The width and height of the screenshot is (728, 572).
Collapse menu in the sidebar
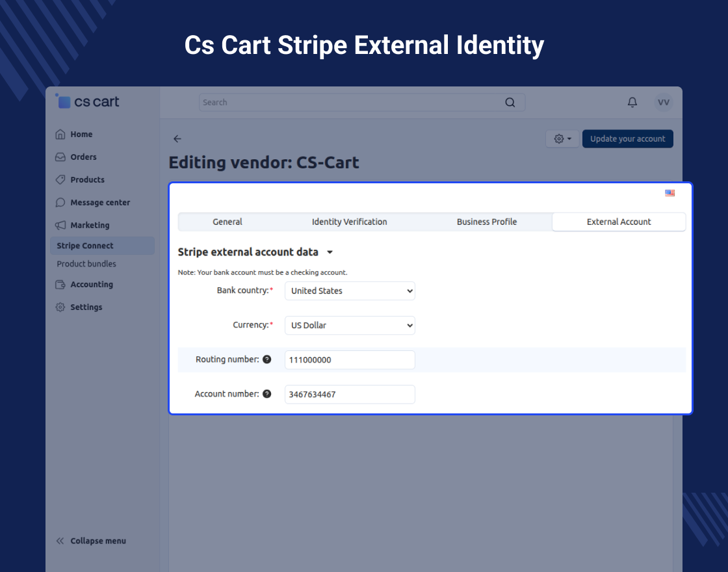tap(91, 541)
